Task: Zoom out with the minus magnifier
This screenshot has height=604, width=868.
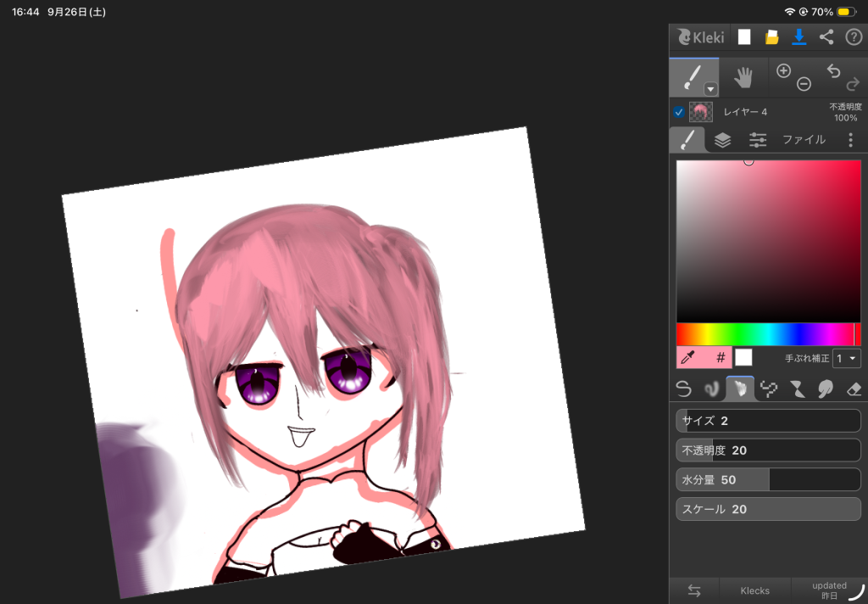Action: coord(804,84)
